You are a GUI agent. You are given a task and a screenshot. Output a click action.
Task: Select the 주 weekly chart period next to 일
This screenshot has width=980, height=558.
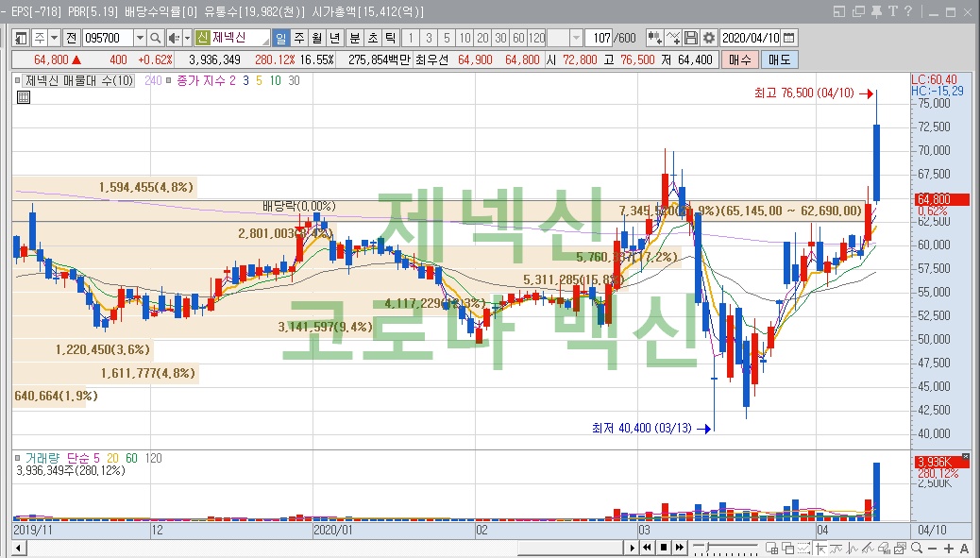click(x=299, y=38)
